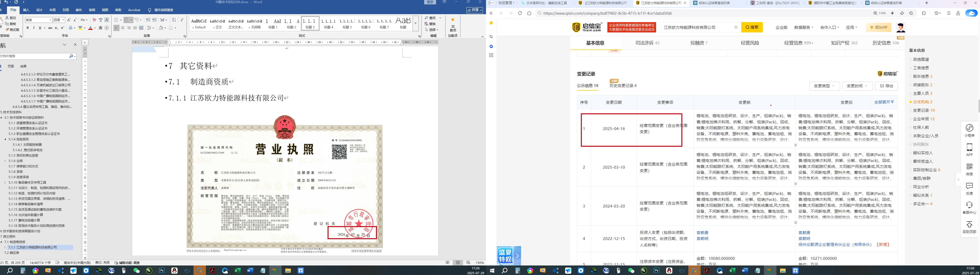
Task: Click the Cut (剪切) scissors icon
Action: pos(7,18)
